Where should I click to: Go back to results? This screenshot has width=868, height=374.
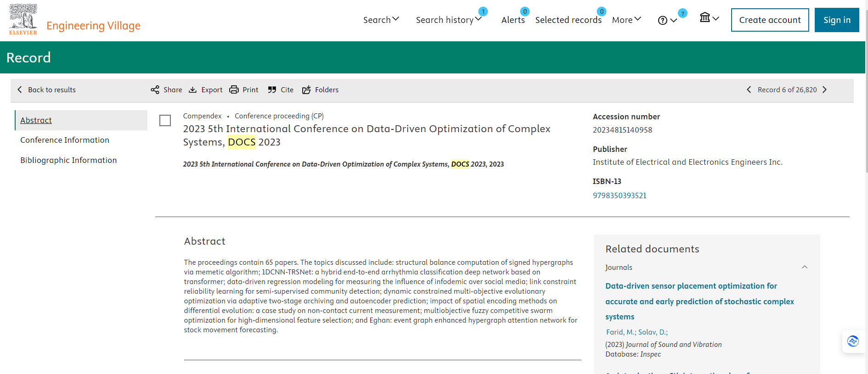click(x=46, y=90)
